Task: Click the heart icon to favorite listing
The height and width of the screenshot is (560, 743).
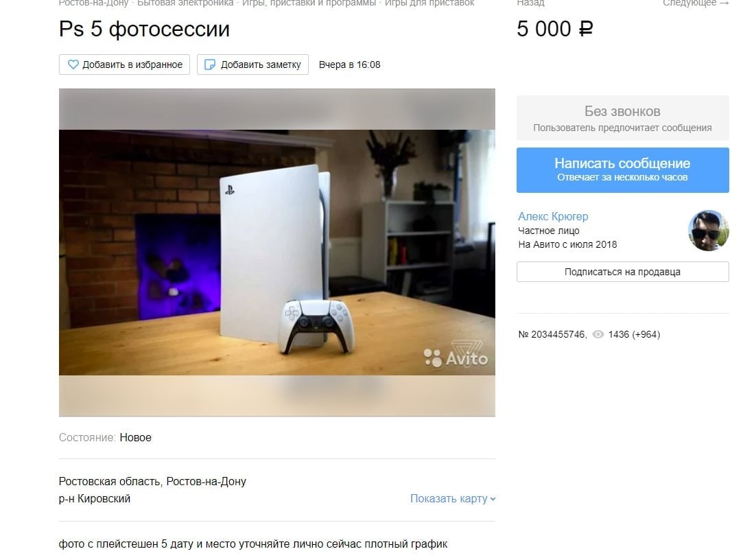Action: point(73,65)
